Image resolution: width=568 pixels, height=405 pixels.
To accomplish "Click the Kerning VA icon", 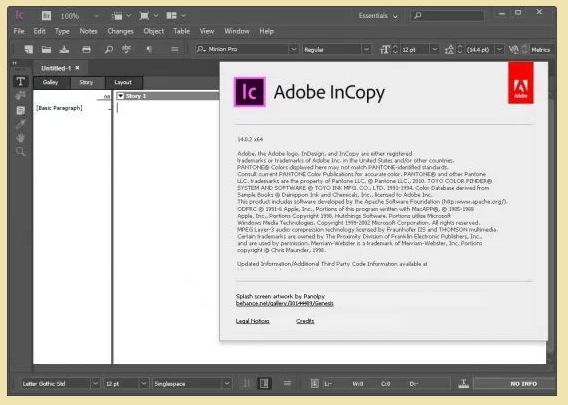I will pyautogui.click(x=514, y=49).
